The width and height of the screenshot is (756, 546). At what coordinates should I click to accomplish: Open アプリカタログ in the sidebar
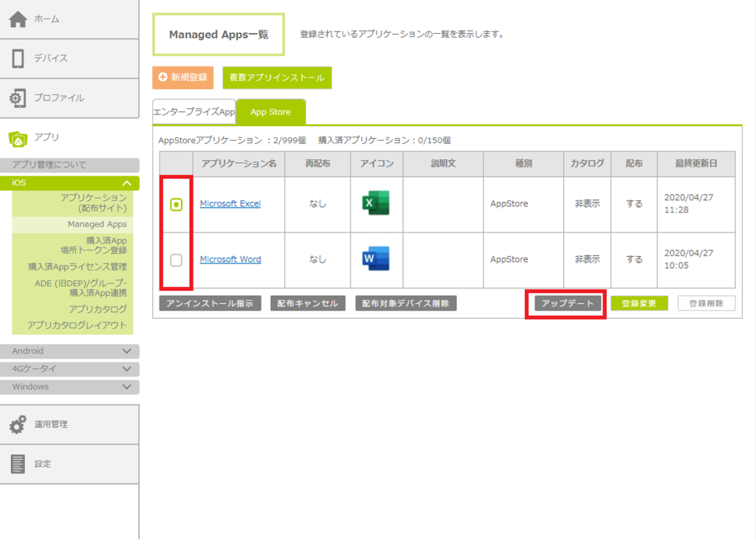coord(97,309)
